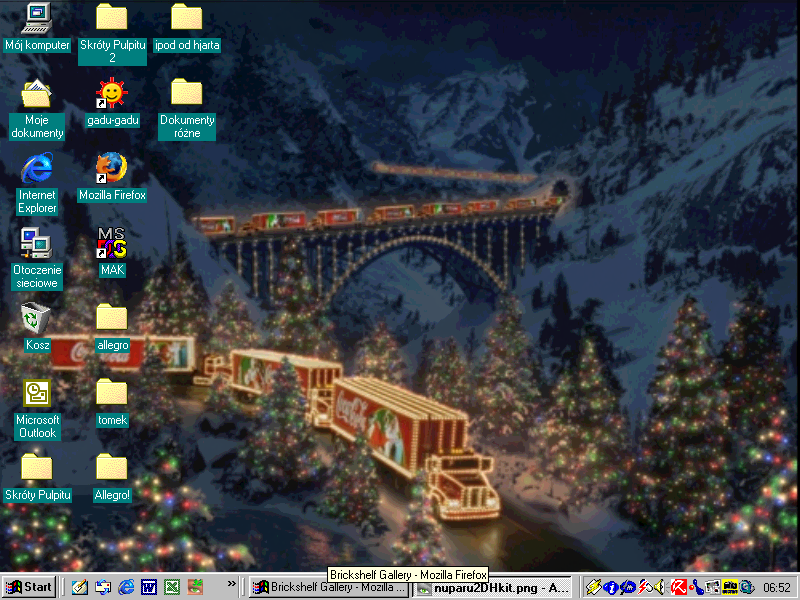Select the MAK shortcut icon
This screenshot has width=800, height=600.
click(112, 243)
